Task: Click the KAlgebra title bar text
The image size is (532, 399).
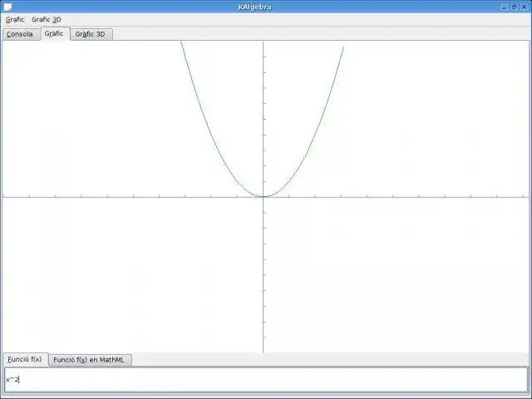Action: (255, 7)
